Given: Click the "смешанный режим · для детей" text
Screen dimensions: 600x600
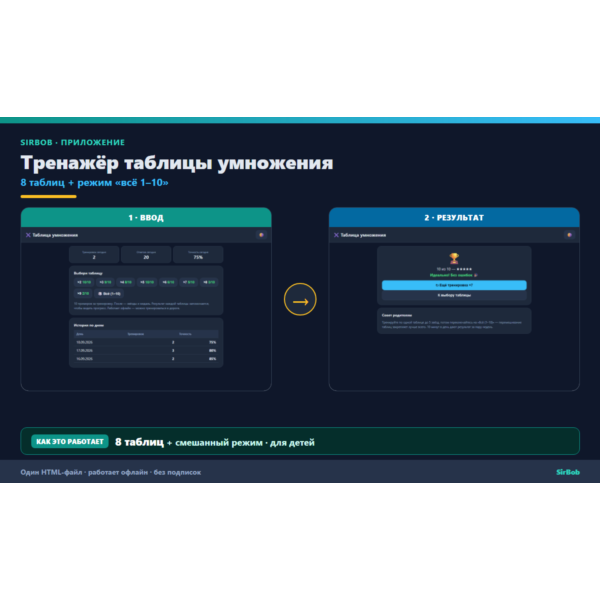Looking at the screenshot, I should coord(245,443).
